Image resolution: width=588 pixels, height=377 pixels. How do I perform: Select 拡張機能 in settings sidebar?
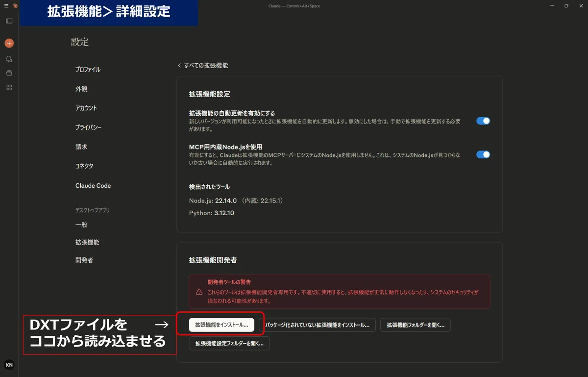(x=87, y=242)
